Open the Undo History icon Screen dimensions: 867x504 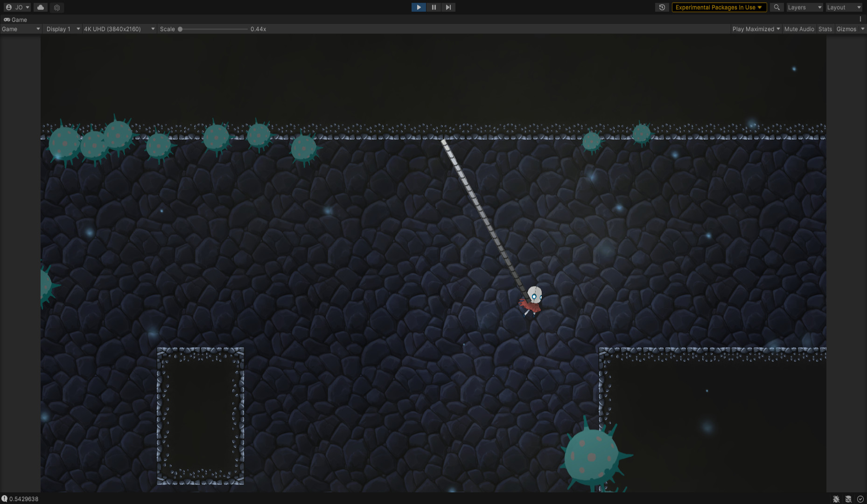coord(662,7)
